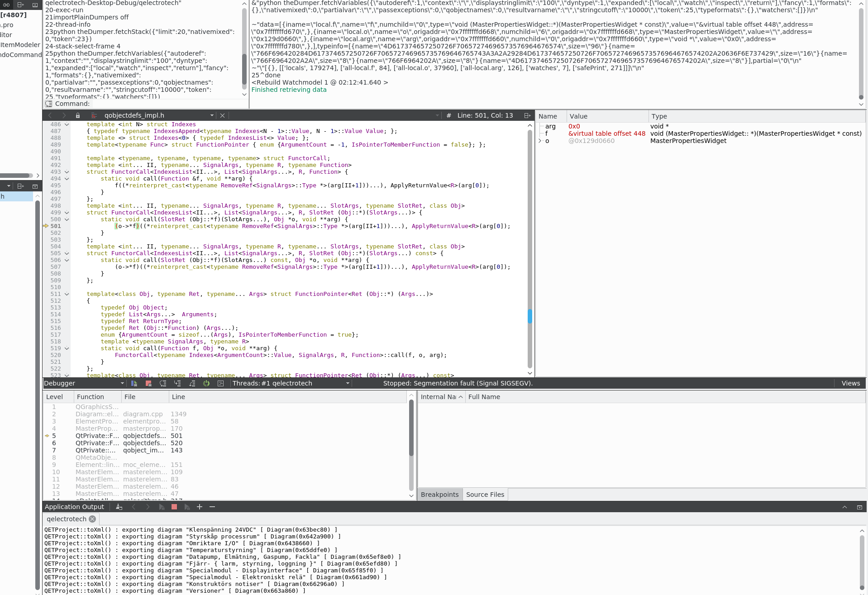Toggle operate-by-instruction mode icon
The height and width of the screenshot is (595, 868).
click(220, 383)
